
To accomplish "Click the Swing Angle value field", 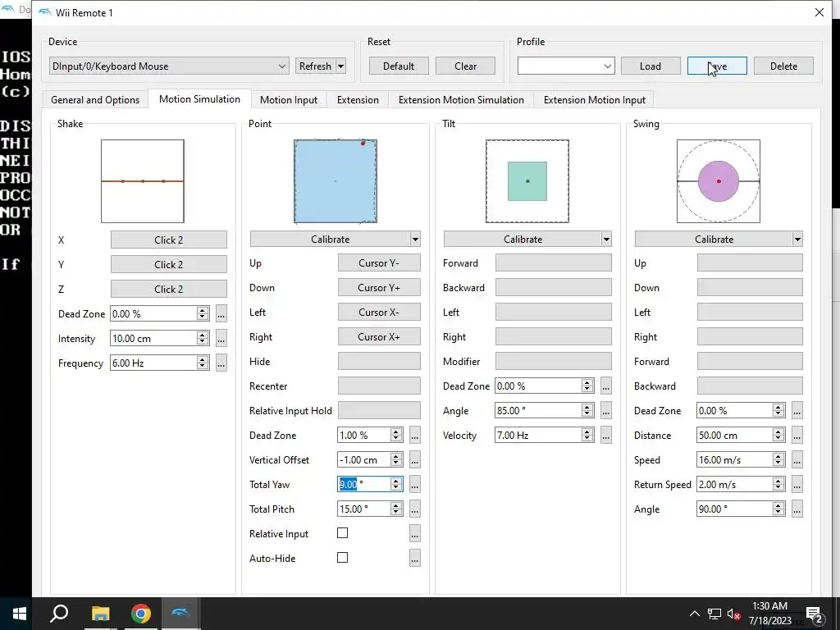I will (x=734, y=509).
